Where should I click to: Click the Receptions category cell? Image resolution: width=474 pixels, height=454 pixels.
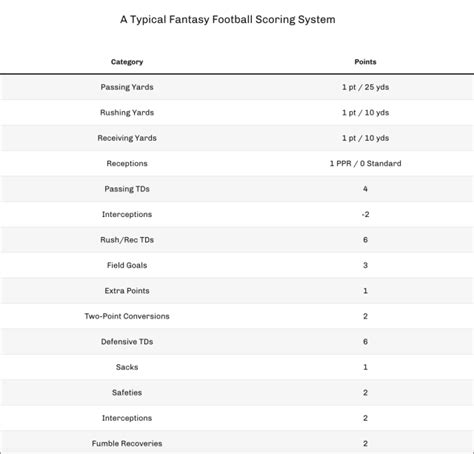127,164
